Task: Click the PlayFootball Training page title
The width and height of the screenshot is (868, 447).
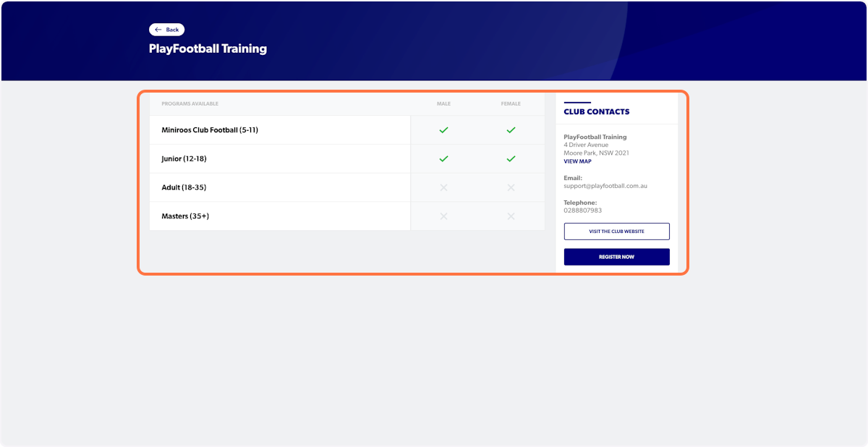Action: click(208, 49)
